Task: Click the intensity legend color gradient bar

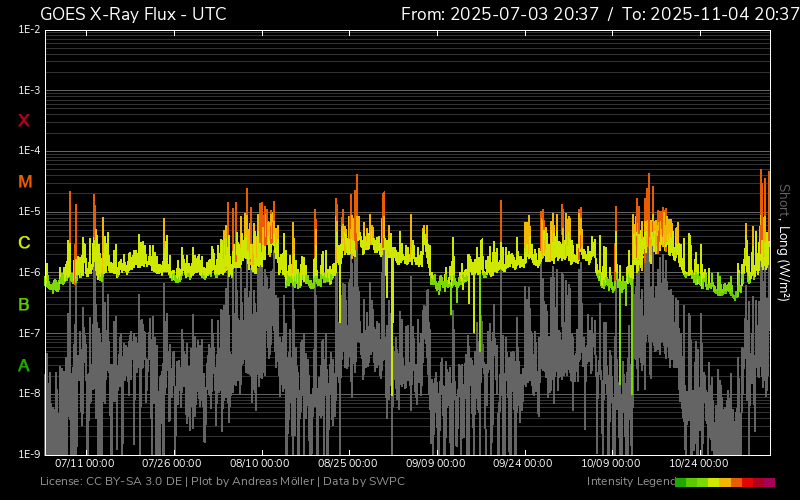Action: click(x=724, y=482)
